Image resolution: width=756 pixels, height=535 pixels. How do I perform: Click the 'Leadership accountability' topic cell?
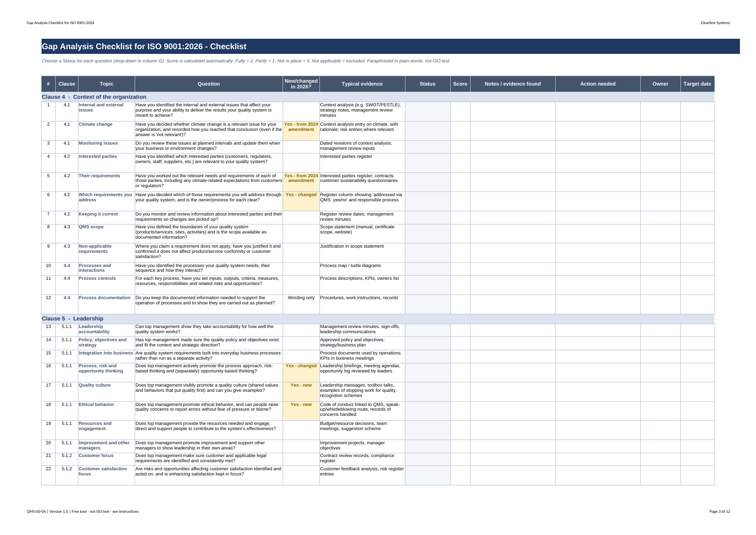tap(106, 330)
